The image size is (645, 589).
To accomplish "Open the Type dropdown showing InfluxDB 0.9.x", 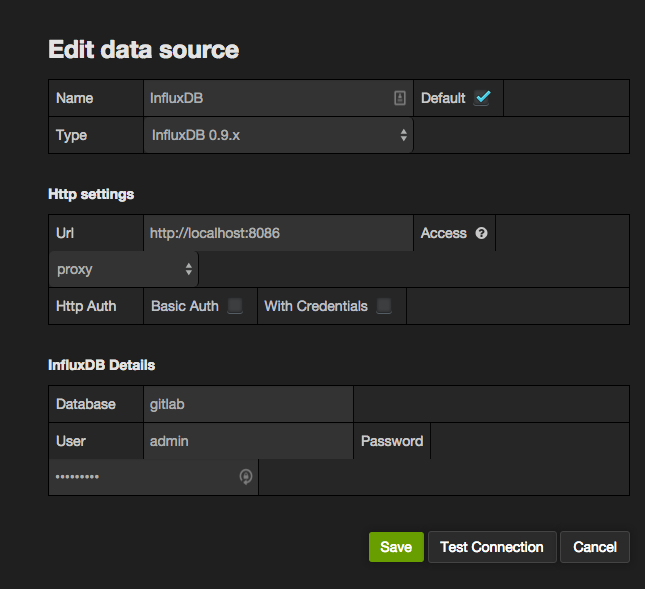I will [x=278, y=135].
